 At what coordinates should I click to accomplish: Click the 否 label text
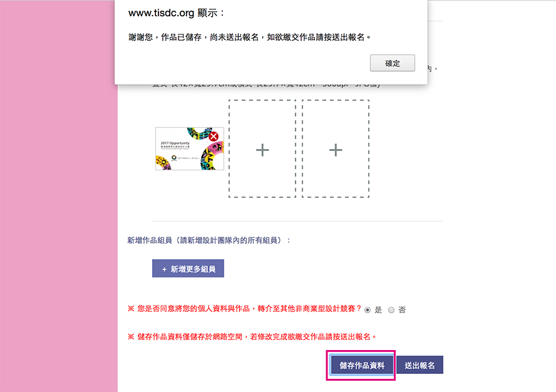(402, 310)
